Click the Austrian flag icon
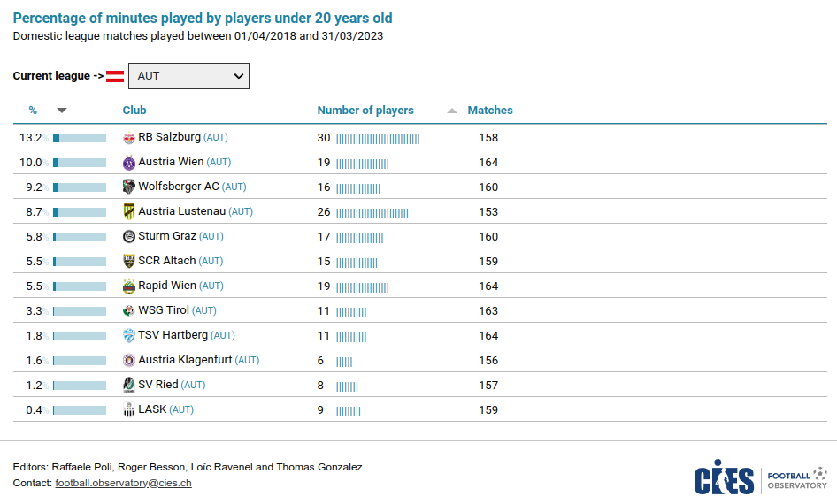 (x=115, y=76)
